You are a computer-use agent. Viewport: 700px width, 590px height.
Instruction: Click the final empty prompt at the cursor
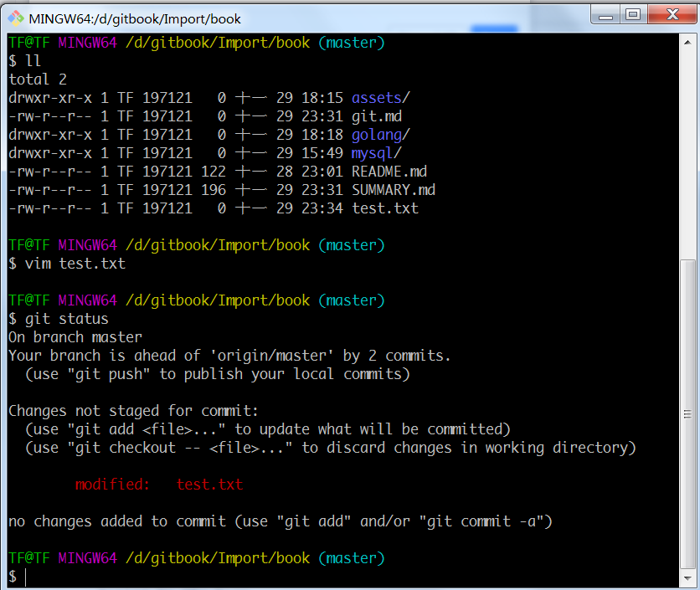[x=26, y=577]
